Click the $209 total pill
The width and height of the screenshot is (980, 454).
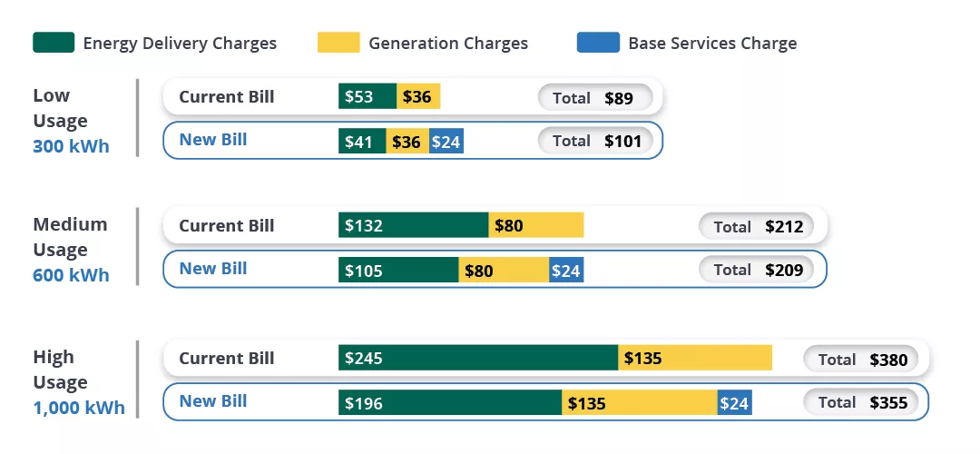coord(756,270)
